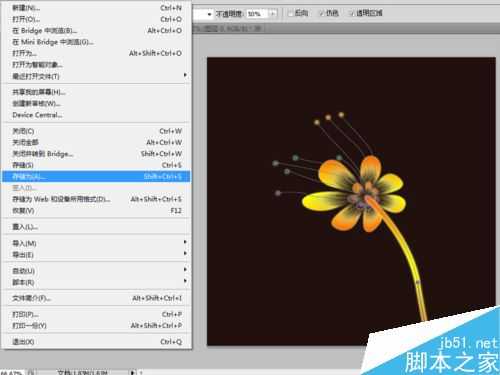Screen dimensions: 500x375
Task: Select Exit menu item Ctrl+Q
Action: [97, 341]
